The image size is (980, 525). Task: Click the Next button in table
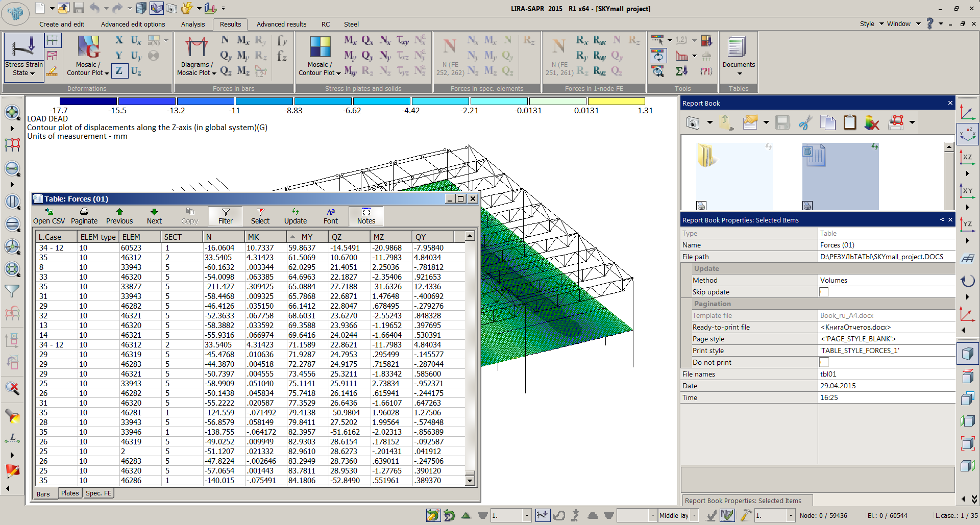154,216
